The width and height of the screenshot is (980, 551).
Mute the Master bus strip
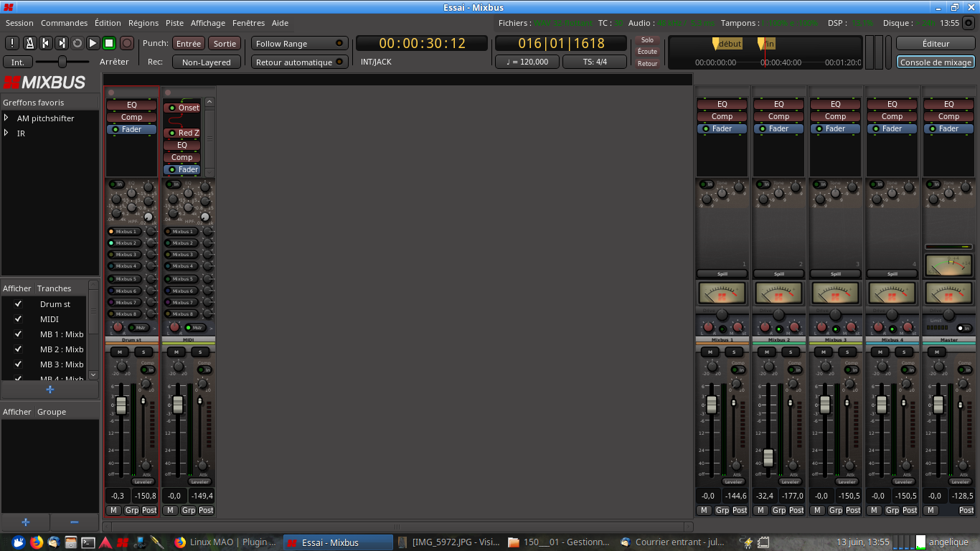(x=936, y=352)
